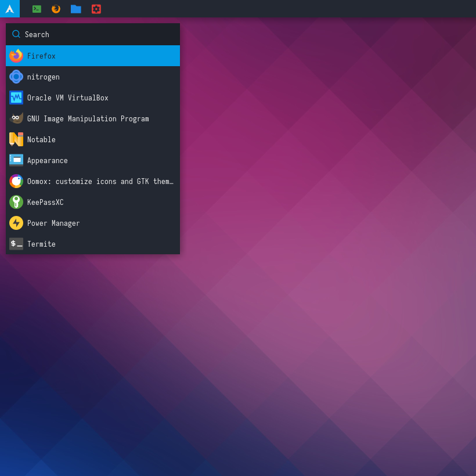The image size is (476, 476).
Task: Open the Appearance settings entry
Action: [48, 161]
